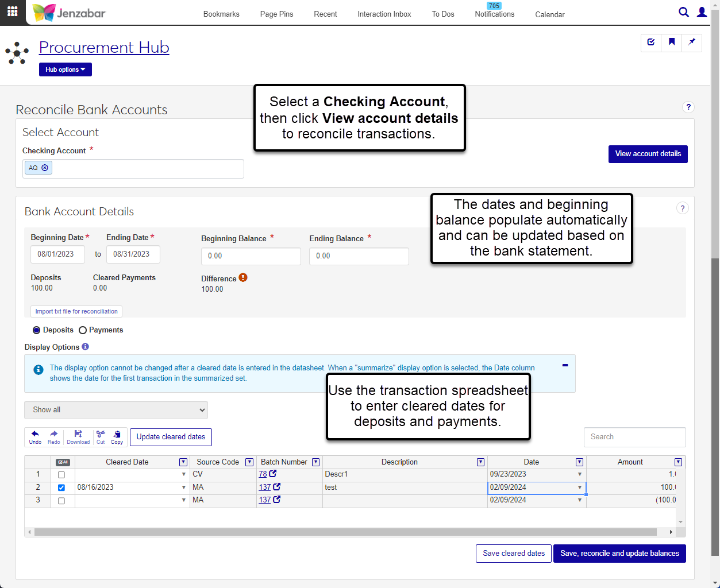720x588 pixels.
Task: Open the apps grid menu icon
Action: point(12,11)
